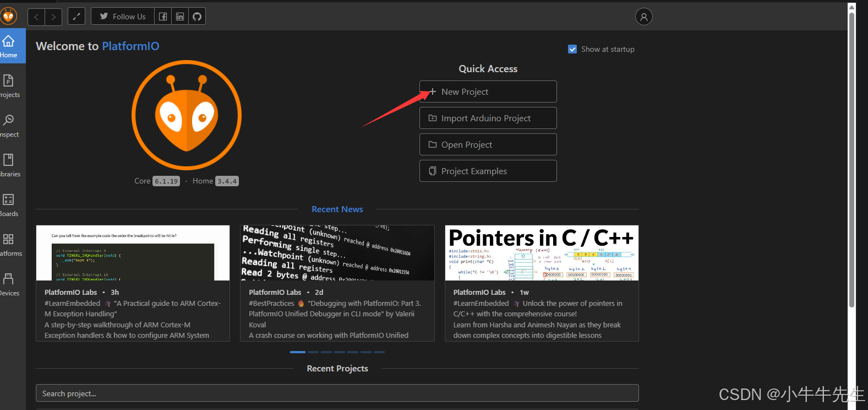Click PlatformIO Labs author on 2d news card

point(275,293)
